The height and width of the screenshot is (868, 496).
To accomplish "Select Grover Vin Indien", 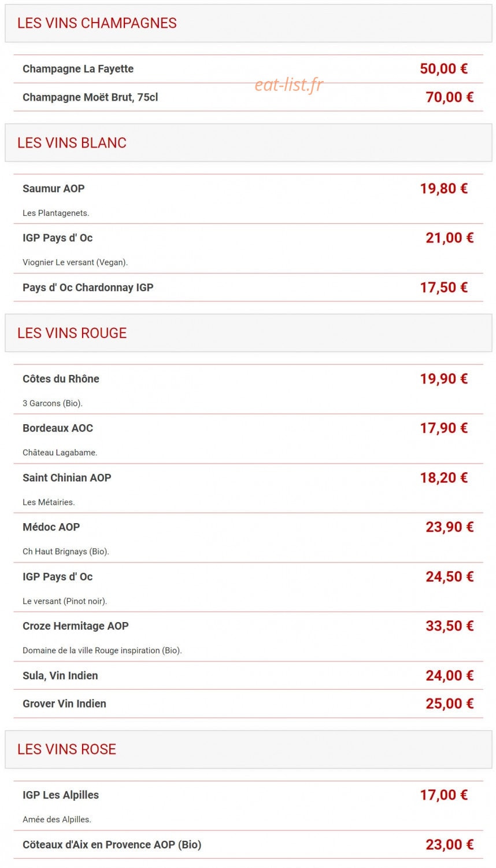I will click(64, 704).
